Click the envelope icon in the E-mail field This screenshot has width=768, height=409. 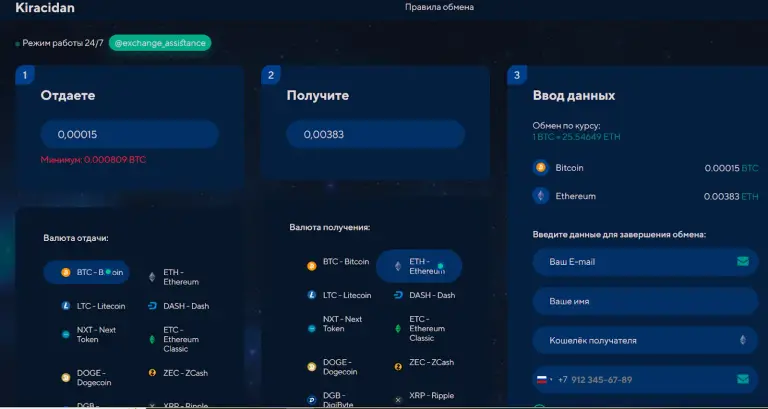(743, 262)
